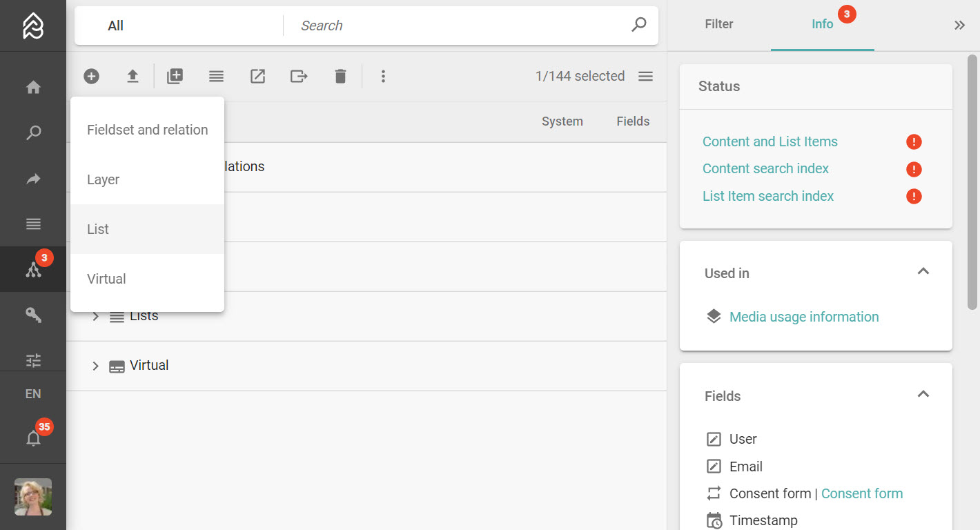980x530 pixels.
Task: Select Virtual menu item
Action: [147, 279]
